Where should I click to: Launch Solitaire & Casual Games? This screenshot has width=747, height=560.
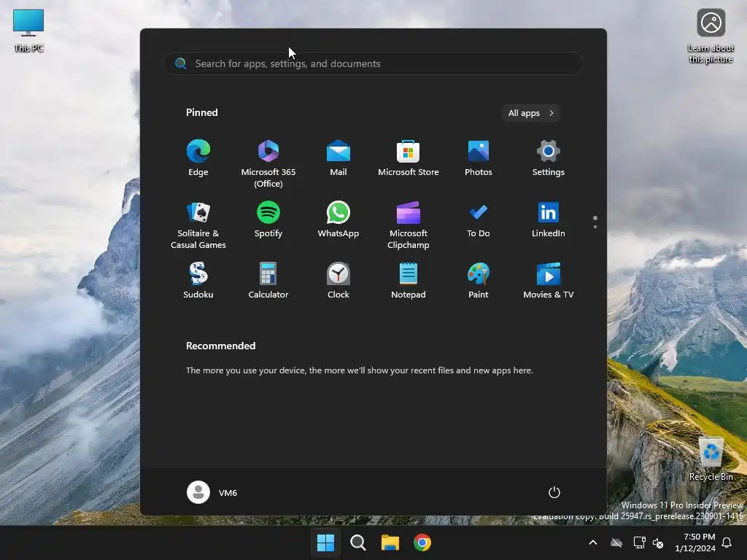pyautogui.click(x=198, y=225)
